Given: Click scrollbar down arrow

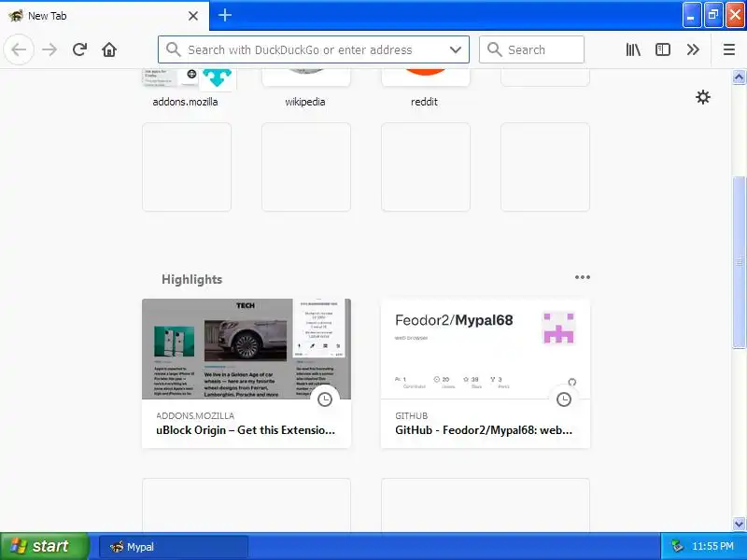Looking at the screenshot, I should (x=739, y=525).
